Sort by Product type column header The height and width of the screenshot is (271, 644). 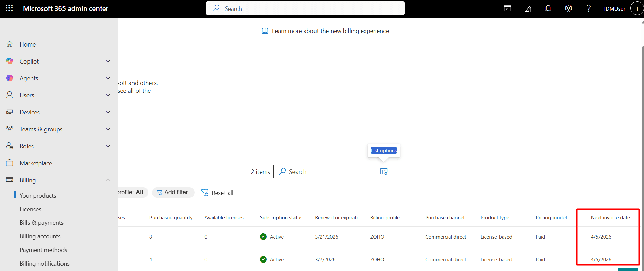pos(495,217)
